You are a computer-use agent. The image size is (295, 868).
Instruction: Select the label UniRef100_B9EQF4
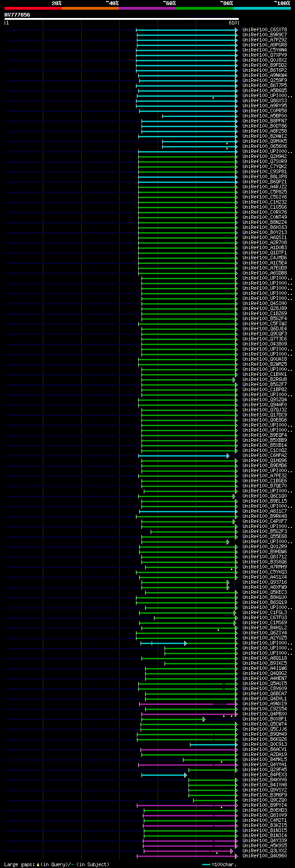click(x=265, y=435)
